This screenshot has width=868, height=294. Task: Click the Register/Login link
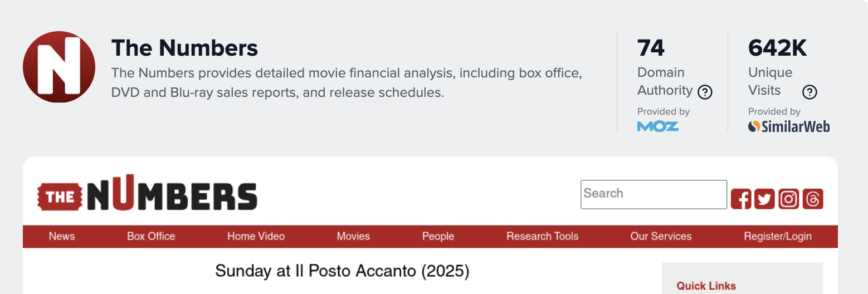coord(777,236)
